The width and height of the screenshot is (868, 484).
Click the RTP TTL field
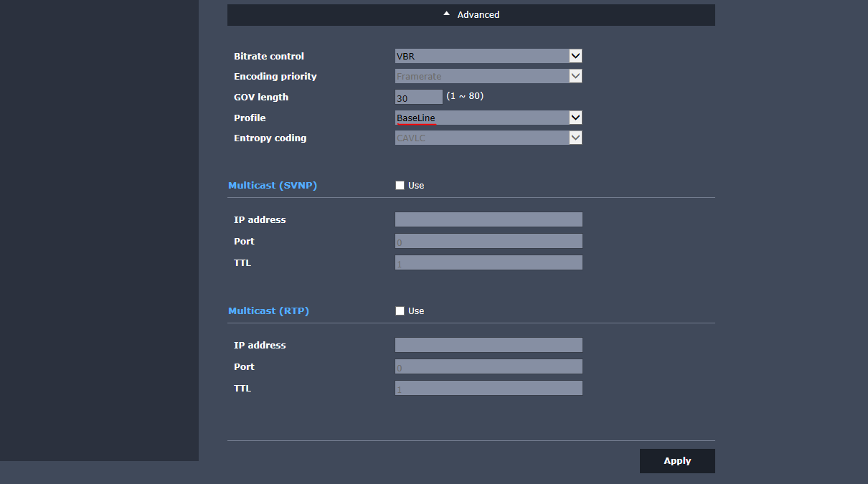click(489, 389)
